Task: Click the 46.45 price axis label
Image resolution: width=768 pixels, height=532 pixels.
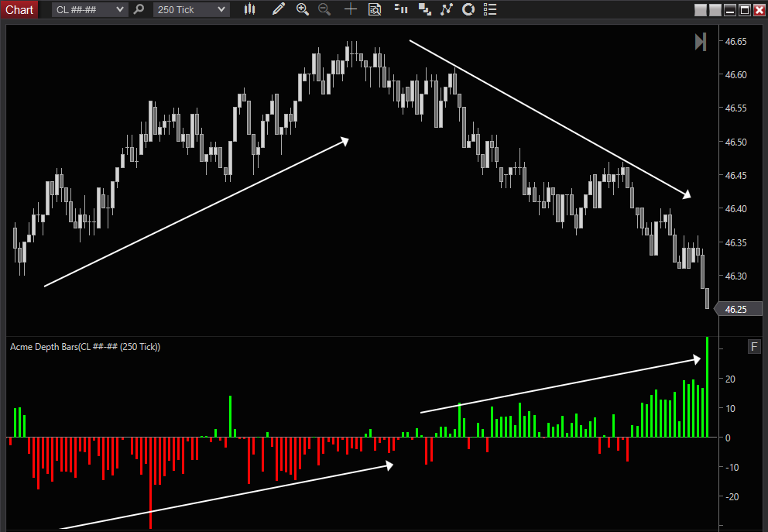Action: click(x=736, y=175)
